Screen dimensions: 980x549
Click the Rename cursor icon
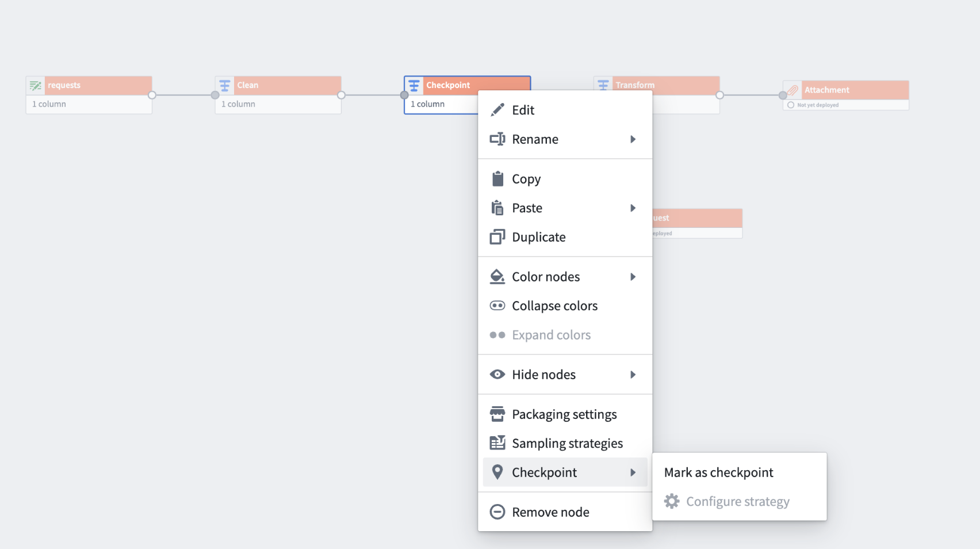[x=497, y=139]
